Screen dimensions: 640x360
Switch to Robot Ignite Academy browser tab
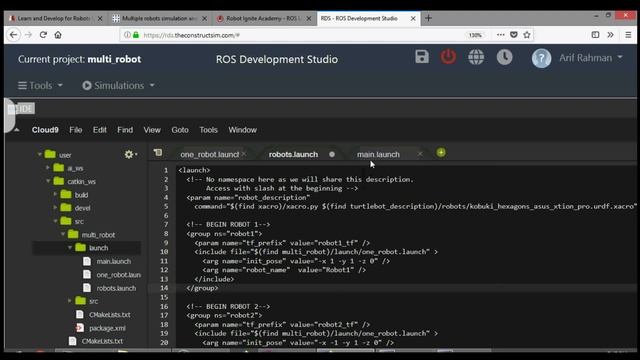point(264,18)
